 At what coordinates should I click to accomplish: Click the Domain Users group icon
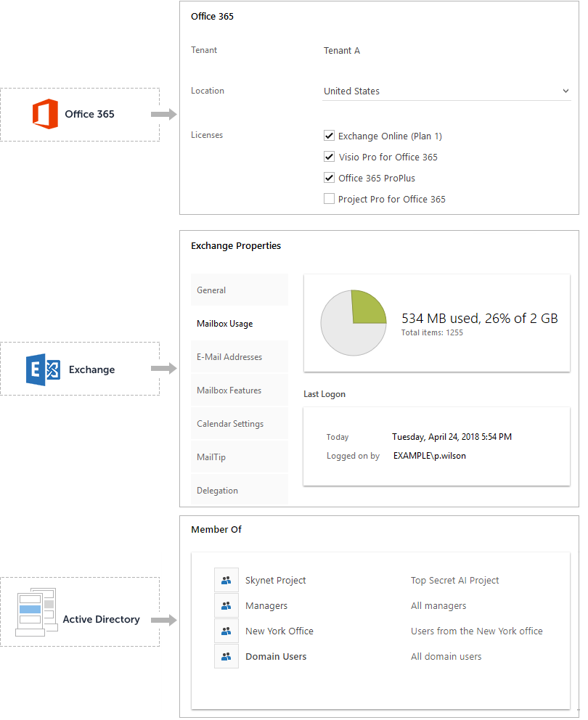click(x=226, y=656)
